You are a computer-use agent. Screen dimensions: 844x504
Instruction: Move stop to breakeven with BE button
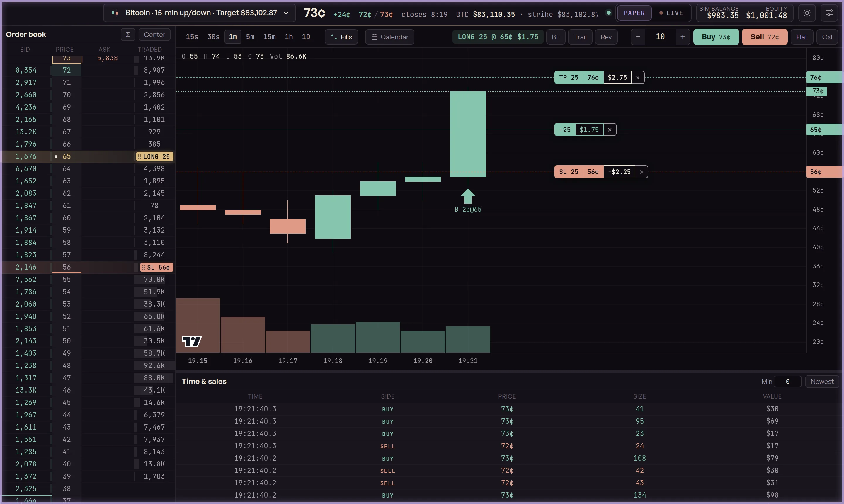[x=556, y=37]
